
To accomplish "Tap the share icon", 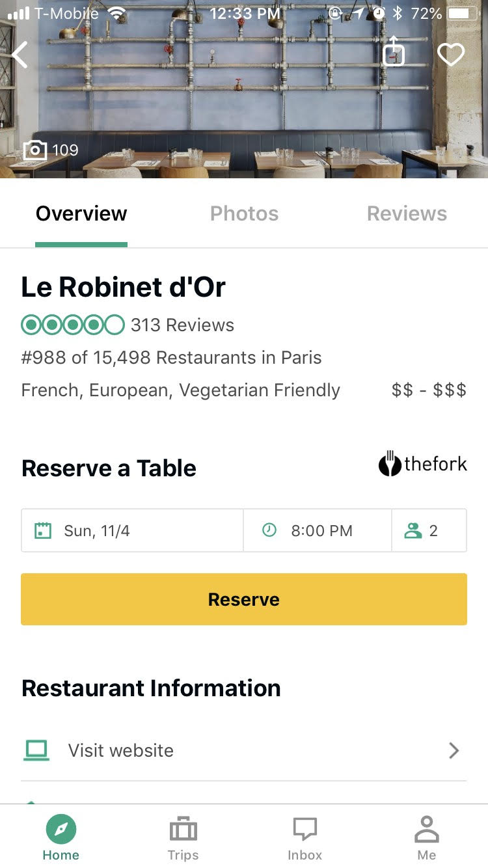I will click(393, 52).
